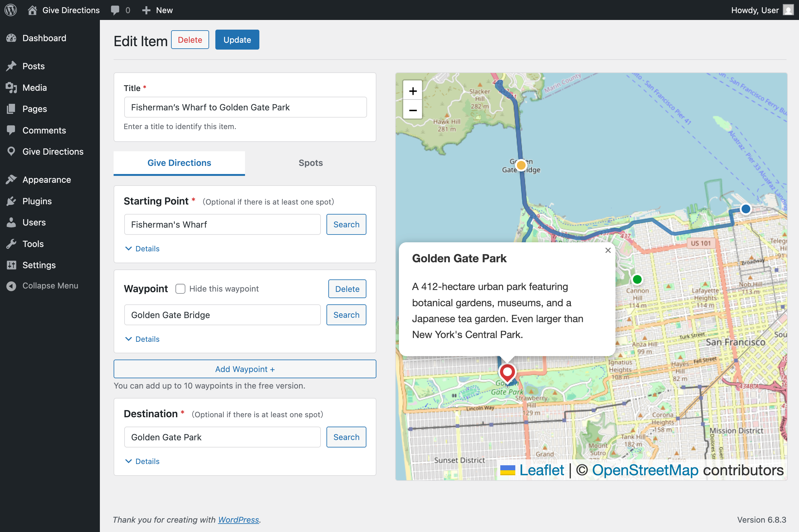Image resolution: width=799 pixels, height=532 pixels.
Task: Click the orange Golden Gate Bridge marker
Action: [x=521, y=166]
